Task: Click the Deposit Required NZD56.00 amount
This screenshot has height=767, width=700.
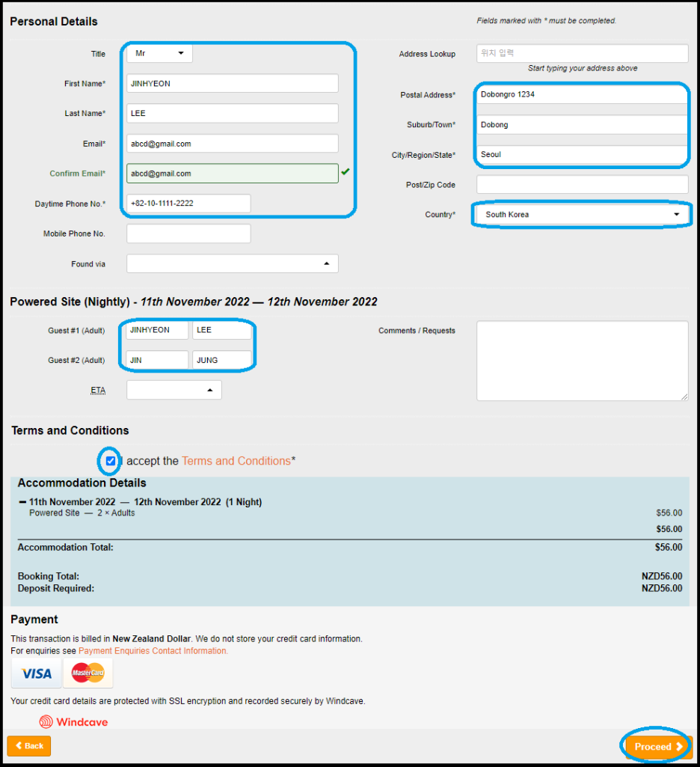Action: pyautogui.click(x=662, y=588)
